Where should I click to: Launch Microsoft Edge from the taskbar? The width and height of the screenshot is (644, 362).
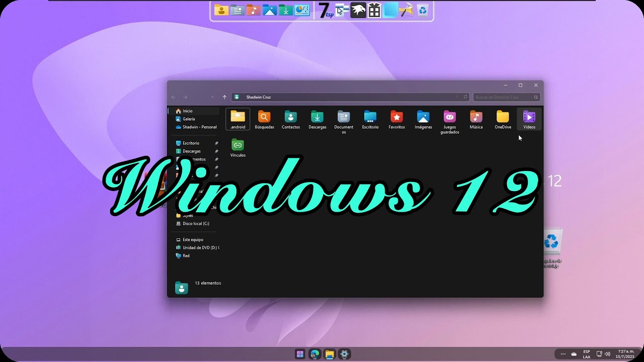[315, 354]
